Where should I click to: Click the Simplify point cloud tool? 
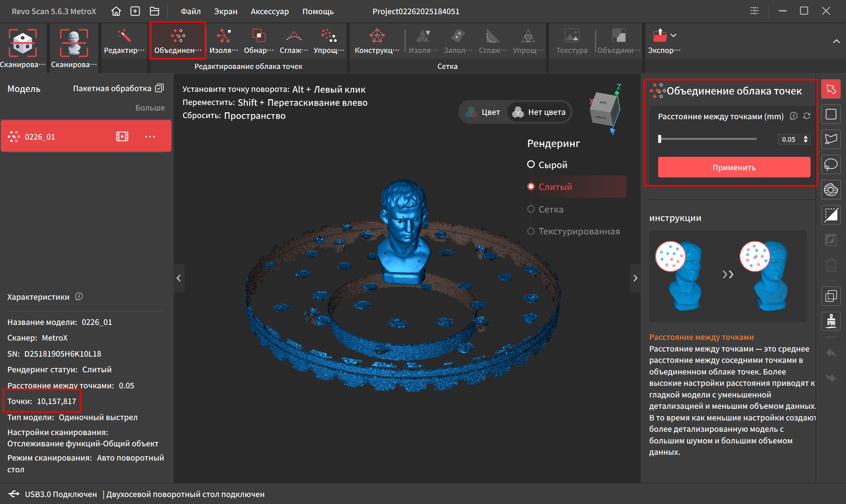pyautogui.click(x=329, y=41)
